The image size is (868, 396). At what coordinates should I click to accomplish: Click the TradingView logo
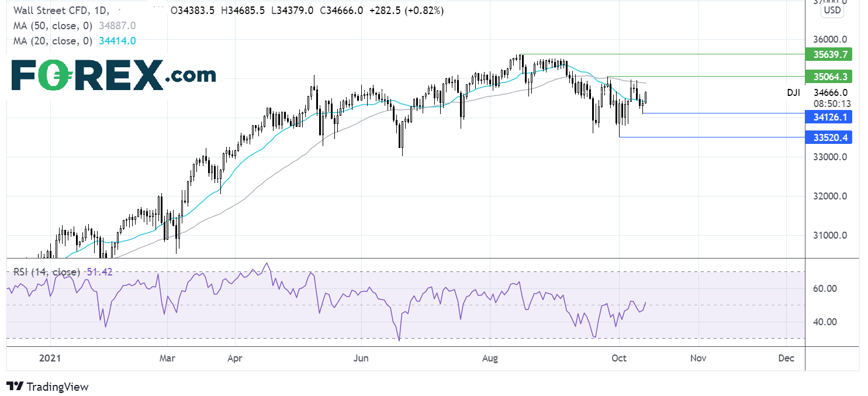click(47, 387)
